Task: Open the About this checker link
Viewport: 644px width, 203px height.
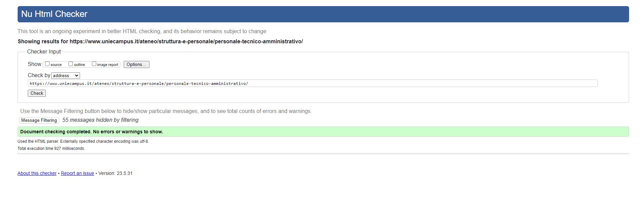Action: [37, 173]
